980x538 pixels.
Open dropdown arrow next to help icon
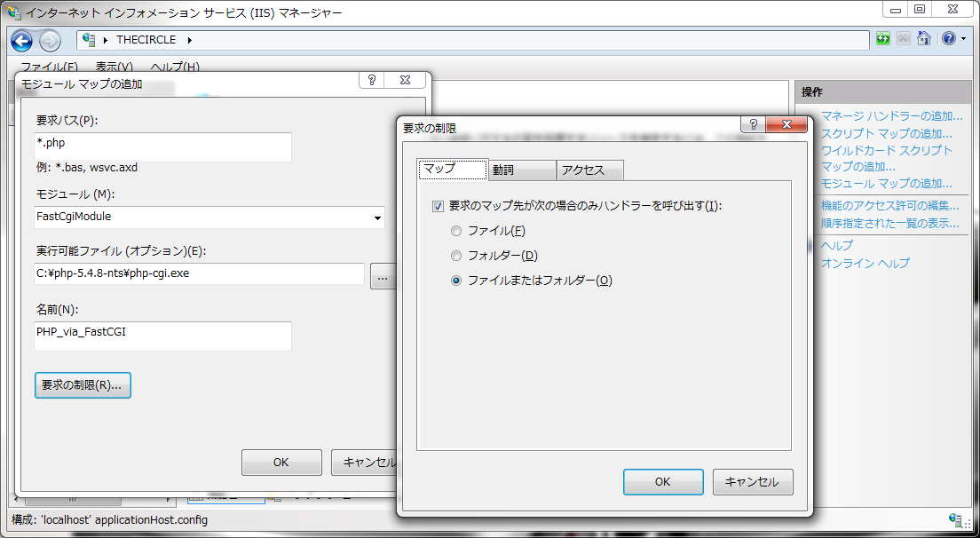[x=964, y=39]
